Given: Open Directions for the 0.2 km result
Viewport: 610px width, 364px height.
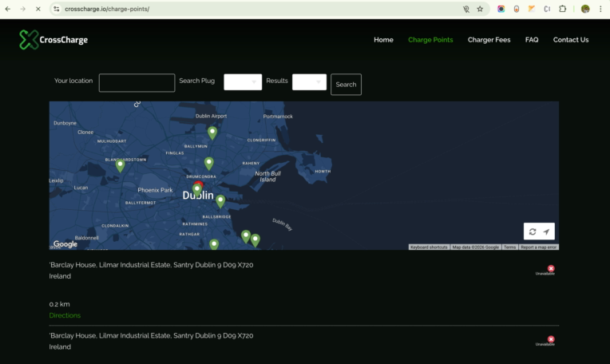Looking at the screenshot, I should tap(65, 315).
